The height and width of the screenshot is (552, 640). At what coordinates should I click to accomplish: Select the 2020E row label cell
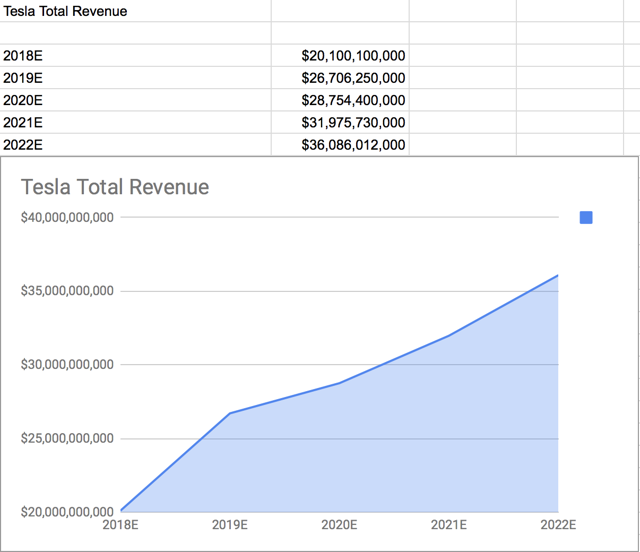tap(135, 100)
